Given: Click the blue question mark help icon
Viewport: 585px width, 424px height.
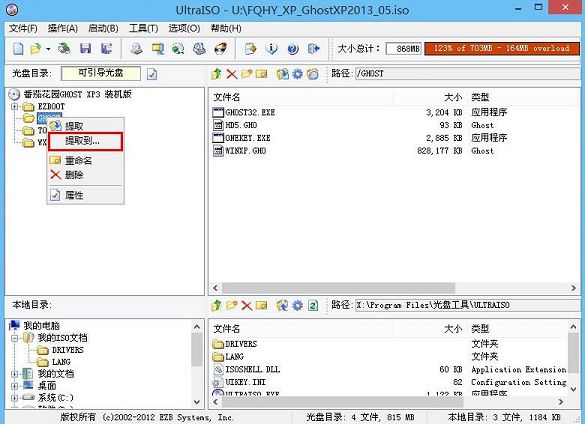Looking at the screenshot, I should (x=293, y=49).
